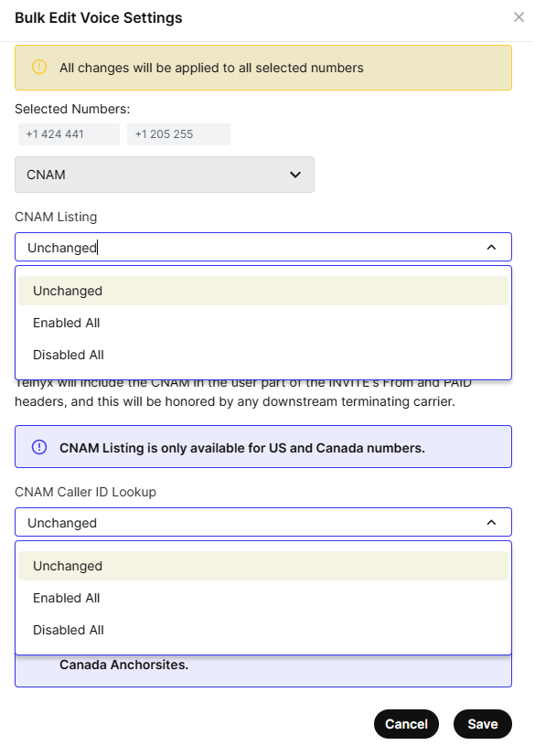The width and height of the screenshot is (535, 756).
Task: Choose Enabled All for CNAM Listing
Action: point(262,323)
